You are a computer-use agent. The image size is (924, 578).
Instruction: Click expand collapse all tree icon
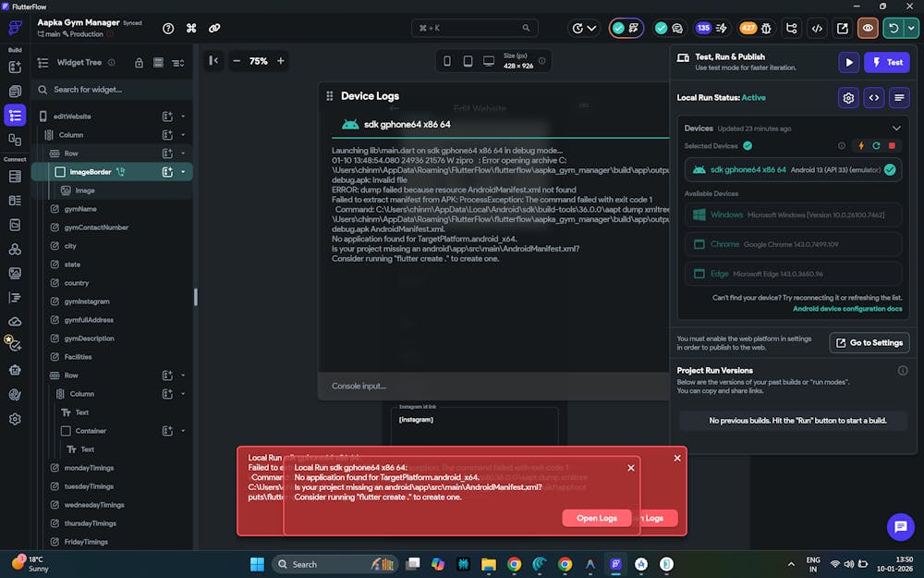pos(178,63)
